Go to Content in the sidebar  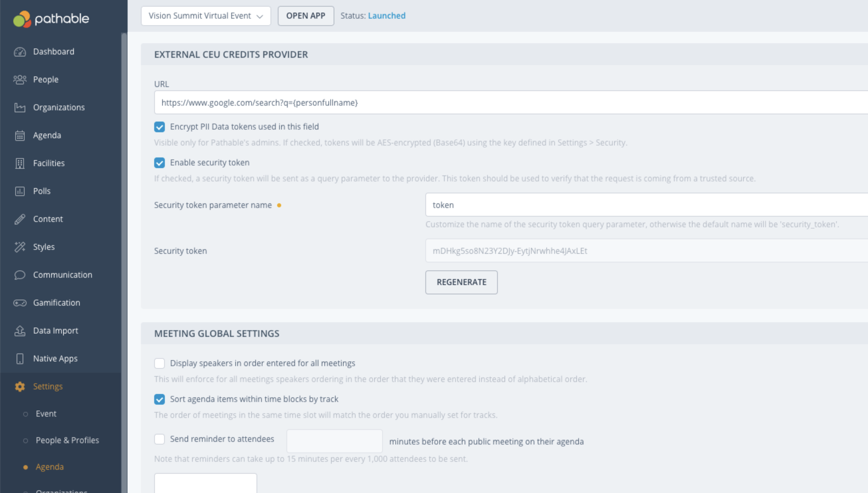48,219
